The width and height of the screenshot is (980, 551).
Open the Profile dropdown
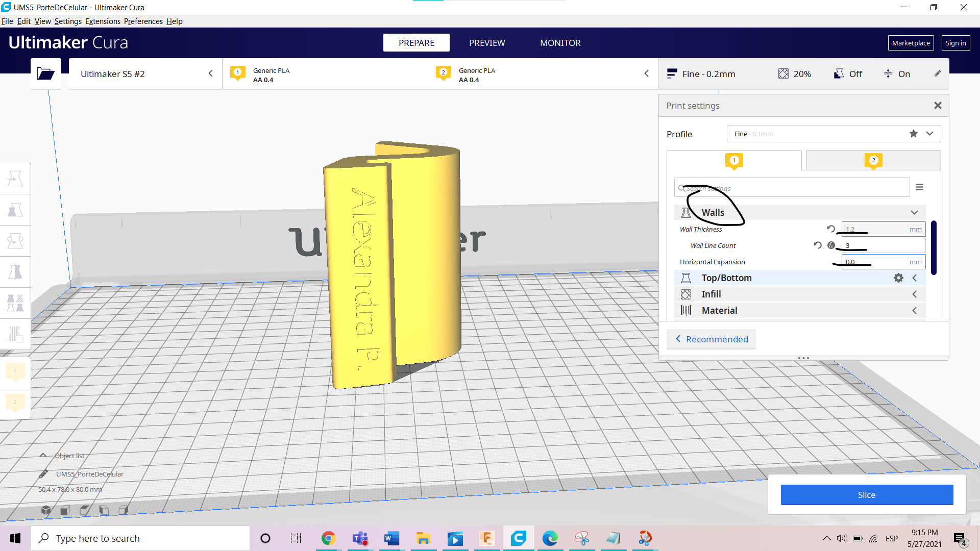tap(834, 134)
